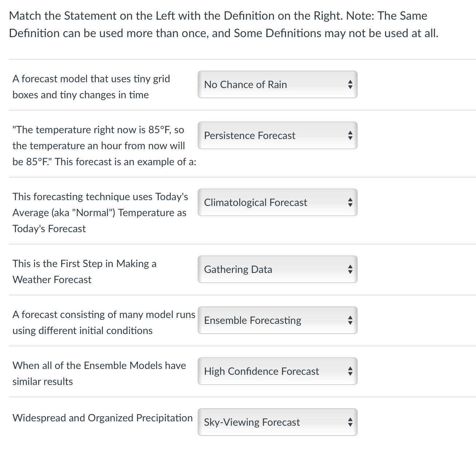The image size is (476, 449).
Task: Click the 85°F temperature statement
Action: tap(99, 146)
